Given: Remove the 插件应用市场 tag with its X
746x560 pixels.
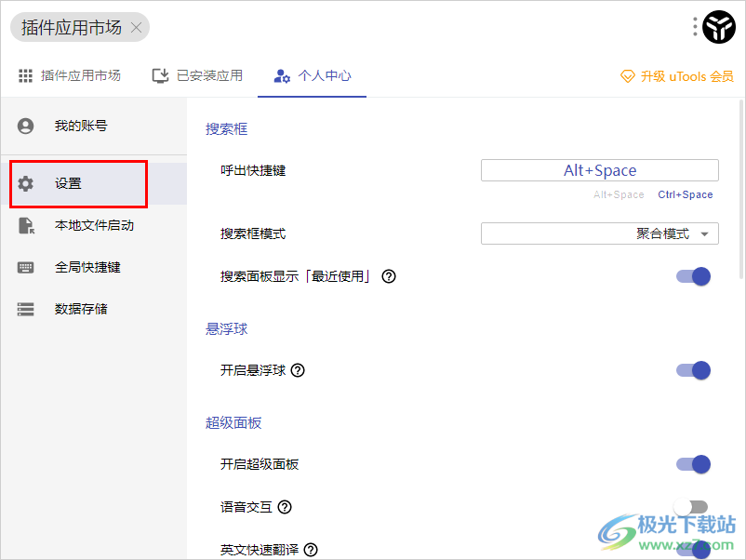Looking at the screenshot, I should (x=136, y=28).
